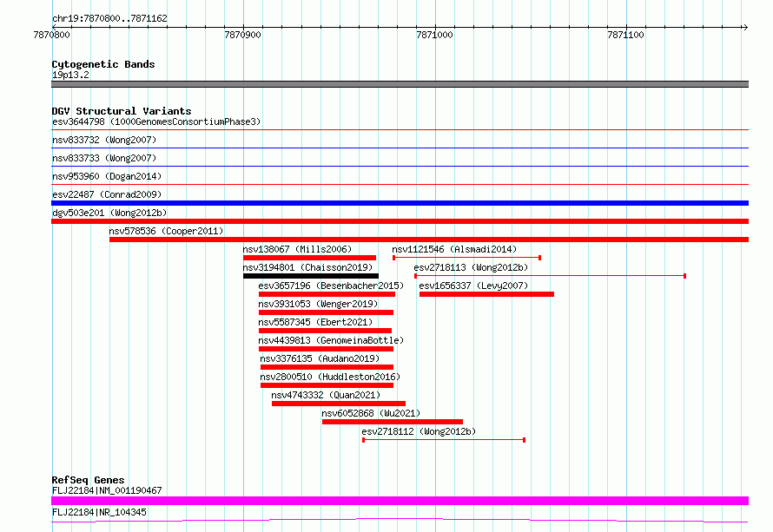This screenshot has width=773, height=532.
Task: Click the nsv138067 (Mills2006) red bar
Action: (x=309, y=258)
